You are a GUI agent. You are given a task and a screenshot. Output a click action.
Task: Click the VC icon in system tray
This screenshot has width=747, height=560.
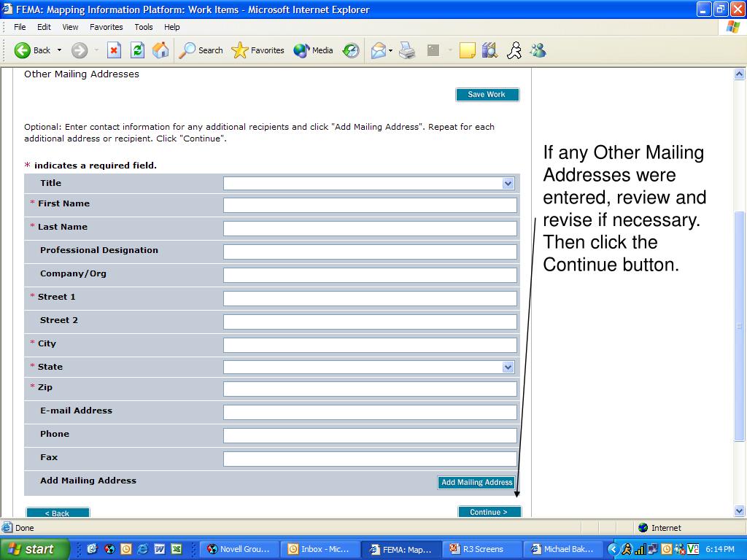pos(693,549)
